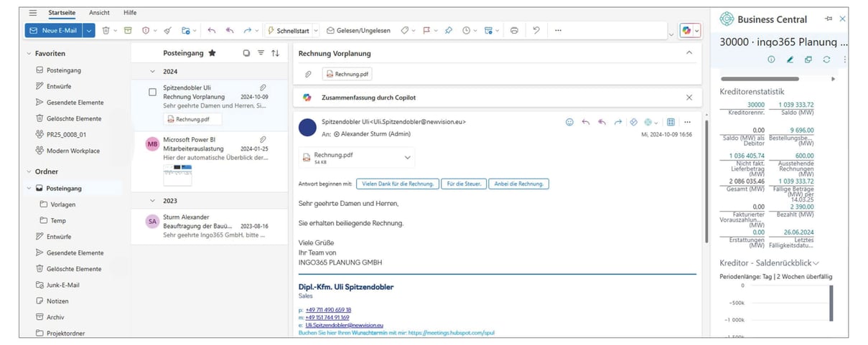Click the toolbar Reply all icon

[x=230, y=30]
